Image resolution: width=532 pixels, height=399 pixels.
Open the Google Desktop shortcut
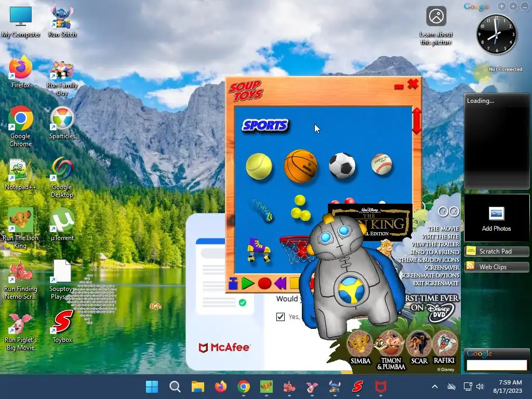[x=62, y=178]
